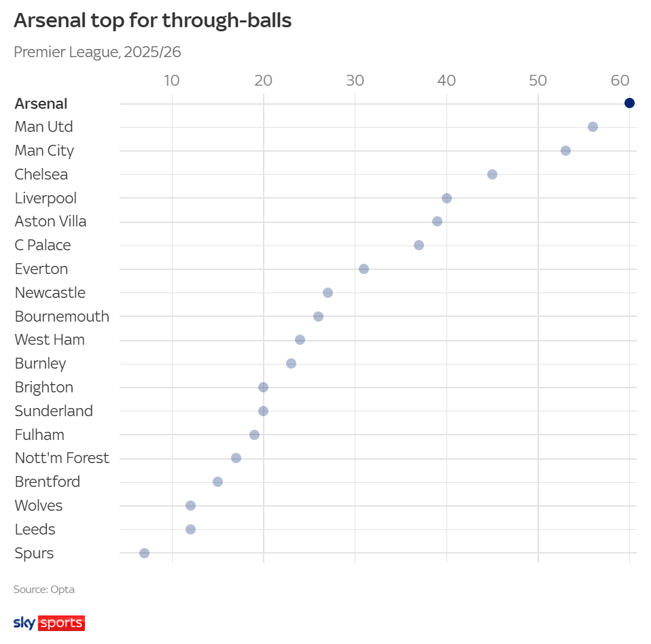This screenshot has width=651, height=644.
Task: Click the Brentford data dot
Action: (217, 481)
